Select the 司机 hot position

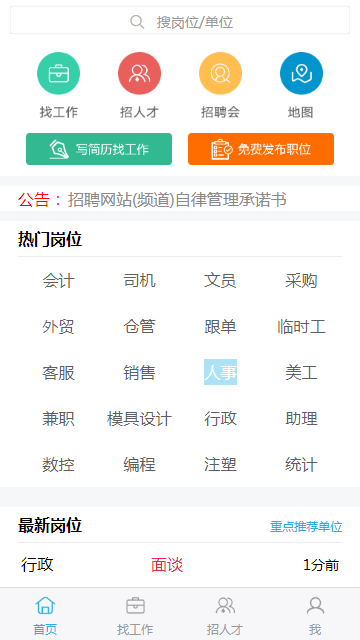point(140,281)
